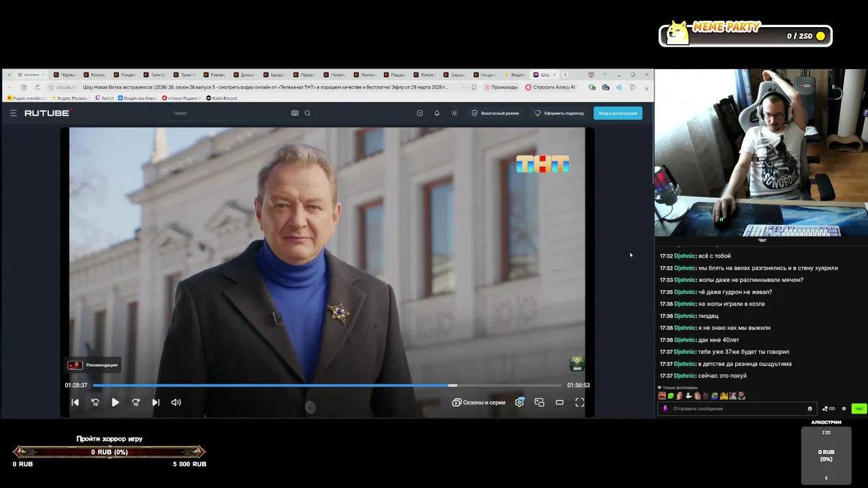Click message 'дак мне 40лет'

point(719,340)
